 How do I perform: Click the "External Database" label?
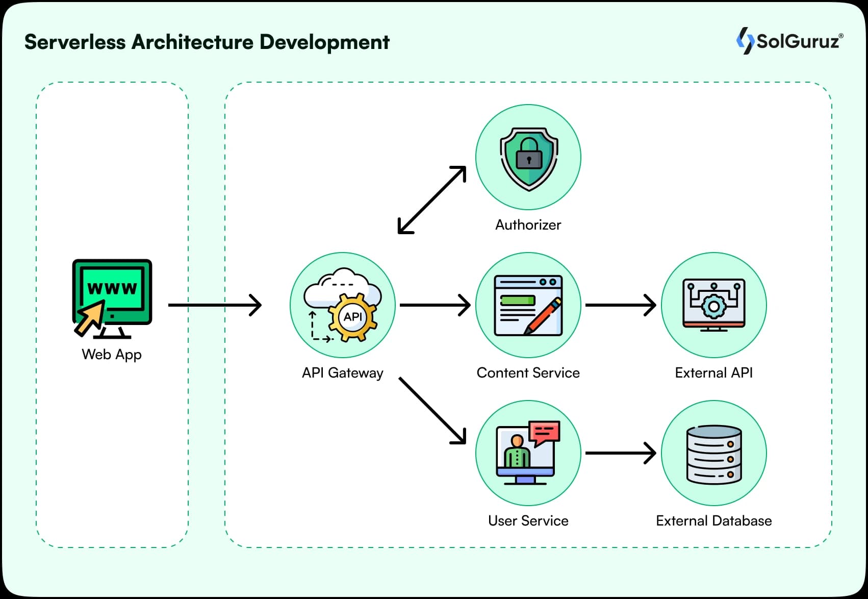coord(714,521)
